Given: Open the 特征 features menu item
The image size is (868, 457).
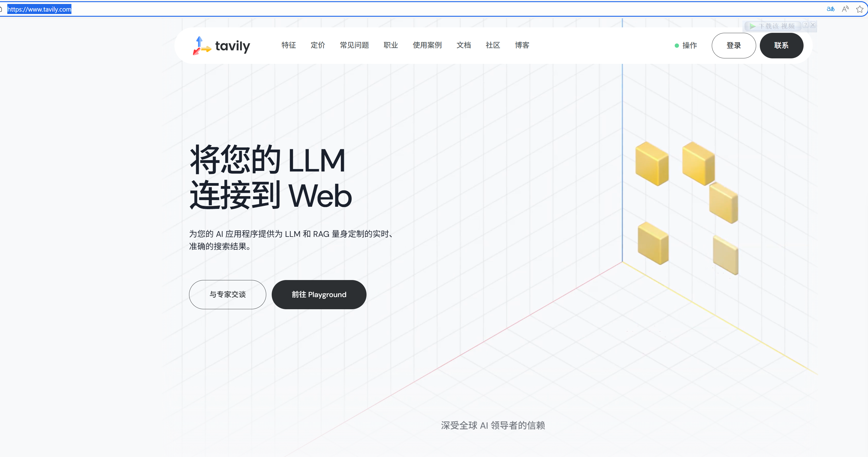Looking at the screenshot, I should click(288, 45).
